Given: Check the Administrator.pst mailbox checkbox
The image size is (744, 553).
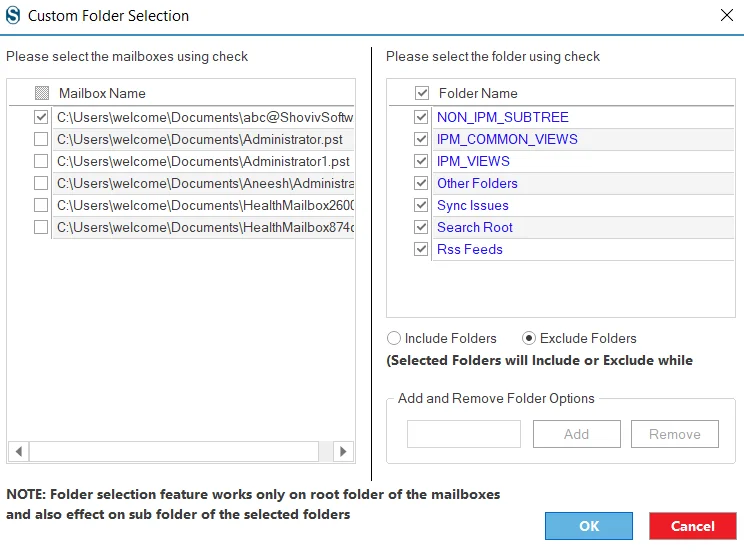Looking at the screenshot, I should point(41,139).
